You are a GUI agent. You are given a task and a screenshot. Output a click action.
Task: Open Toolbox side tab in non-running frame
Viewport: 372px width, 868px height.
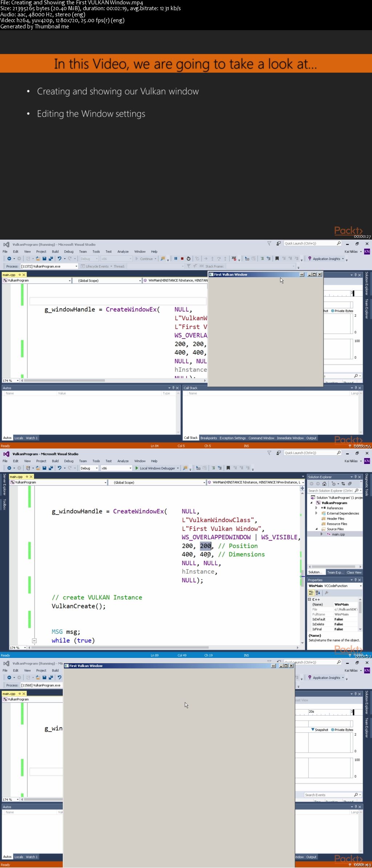[x=4, y=504]
